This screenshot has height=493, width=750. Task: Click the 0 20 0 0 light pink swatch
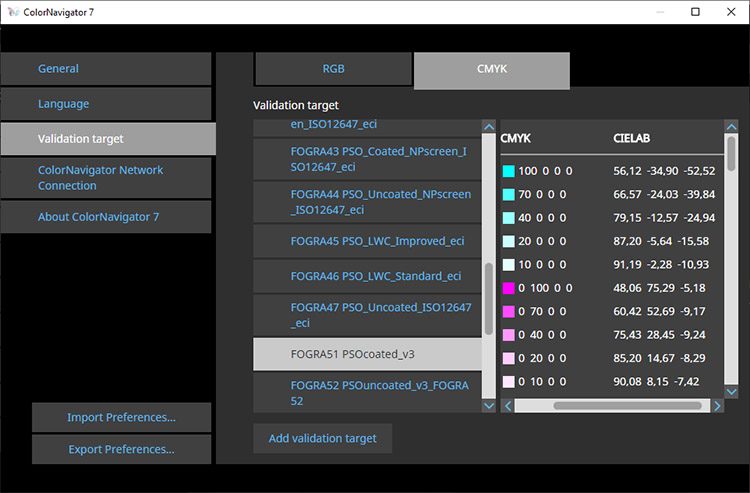[509, 358]
